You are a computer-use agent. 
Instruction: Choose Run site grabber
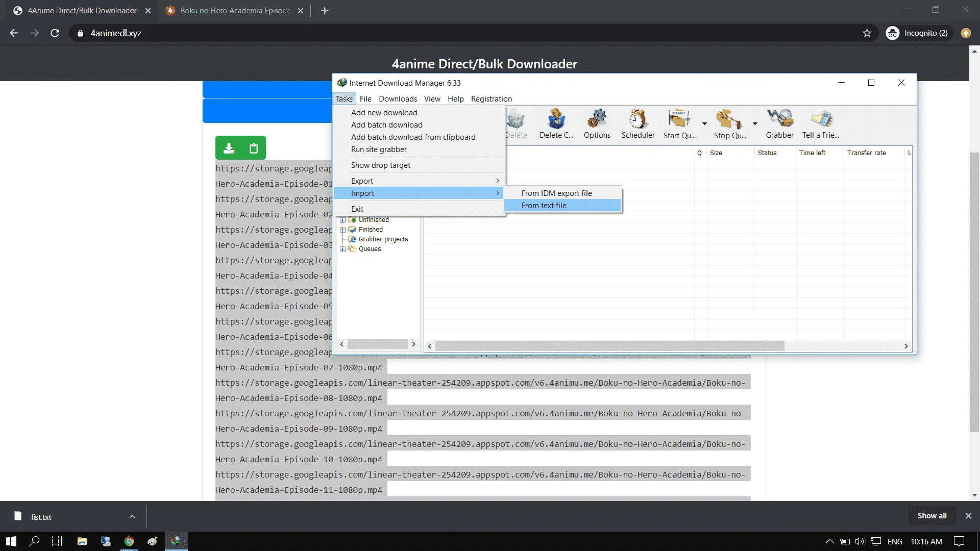(x=419, y=149)
